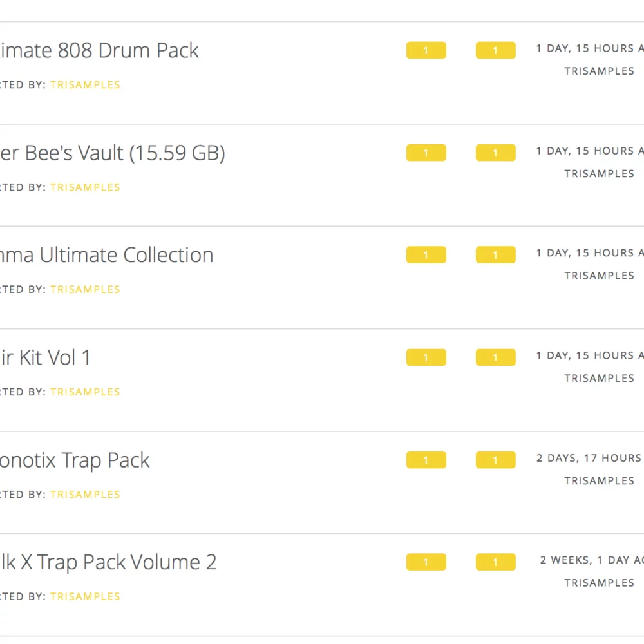This screenshot has height=644, width=644.
Task: Open the Bee's Vault (15.59 GB) topic
Action: tap(113, 153)
